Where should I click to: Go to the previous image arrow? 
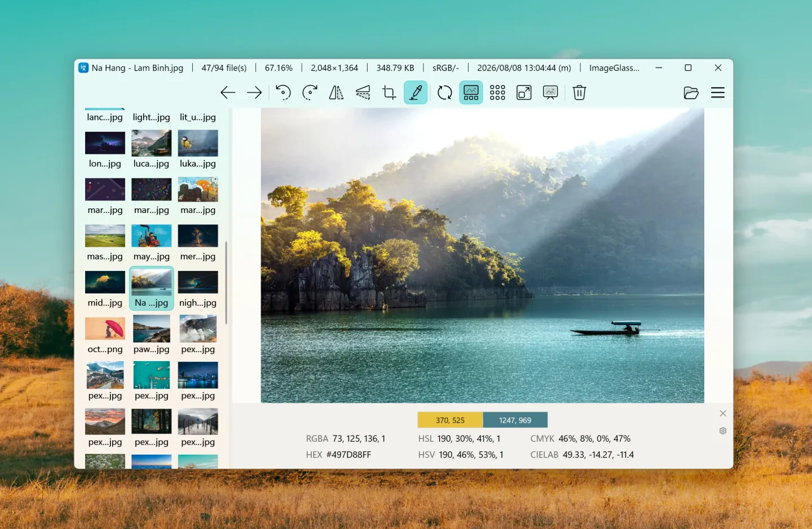click(x=228, y=92)
